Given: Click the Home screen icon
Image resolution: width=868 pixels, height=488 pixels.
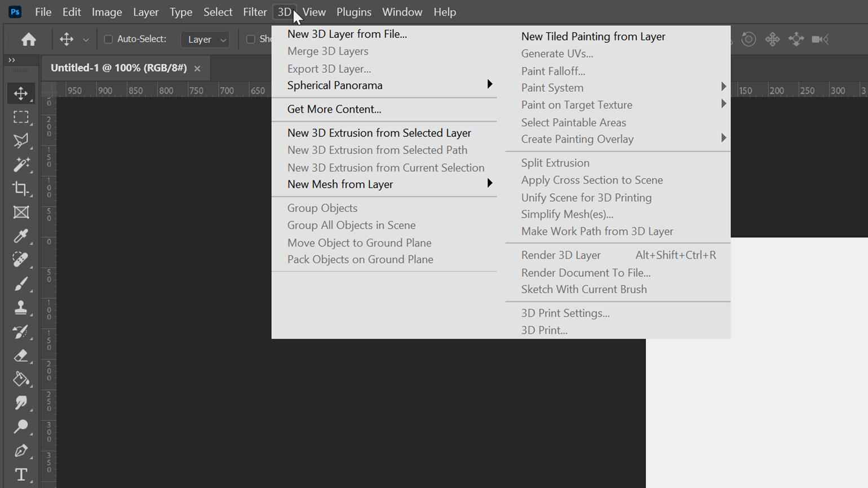Looking at the screenshot, I should coord(29,39).
